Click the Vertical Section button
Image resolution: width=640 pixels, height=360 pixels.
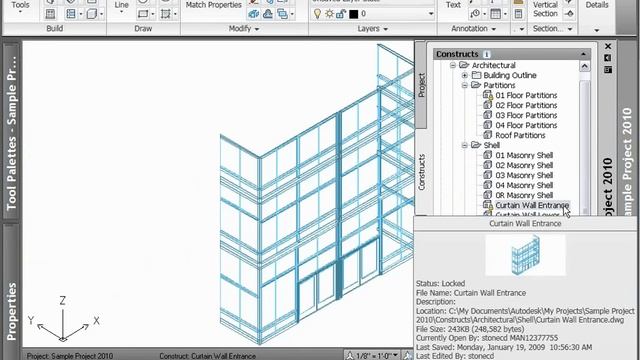click(545, 9)
